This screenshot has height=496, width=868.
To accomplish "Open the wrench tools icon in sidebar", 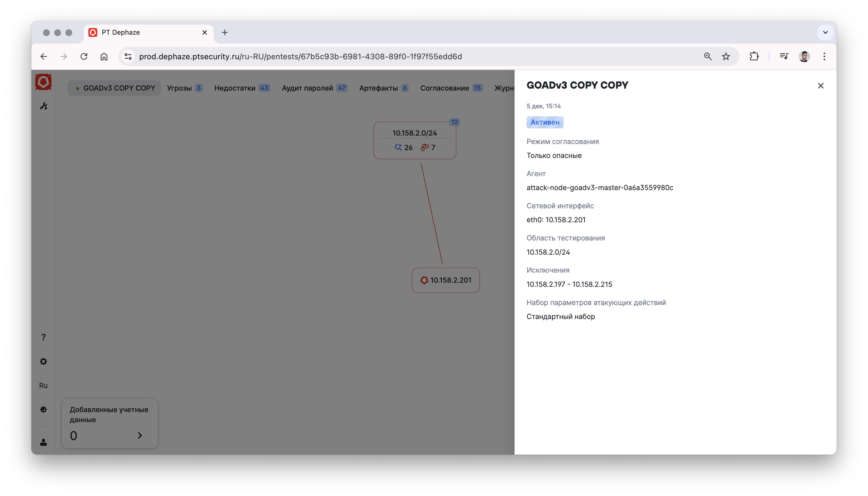I will click(44, 106).
